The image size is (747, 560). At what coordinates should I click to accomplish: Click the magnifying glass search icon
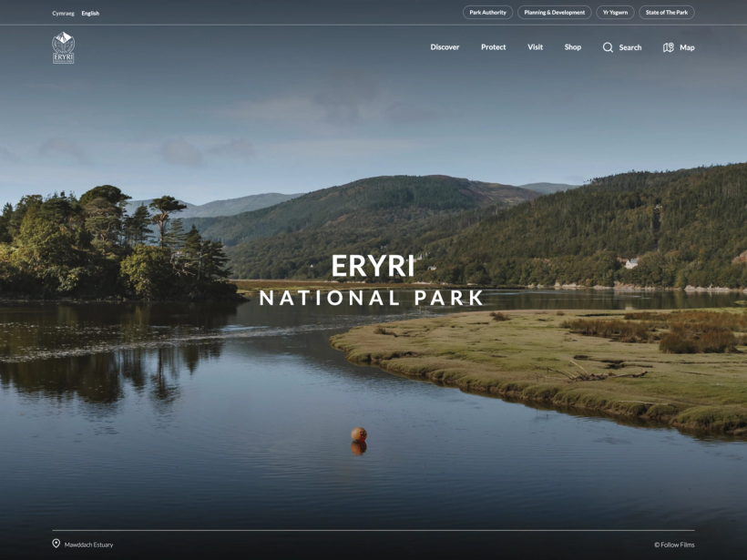coord(608,47)
